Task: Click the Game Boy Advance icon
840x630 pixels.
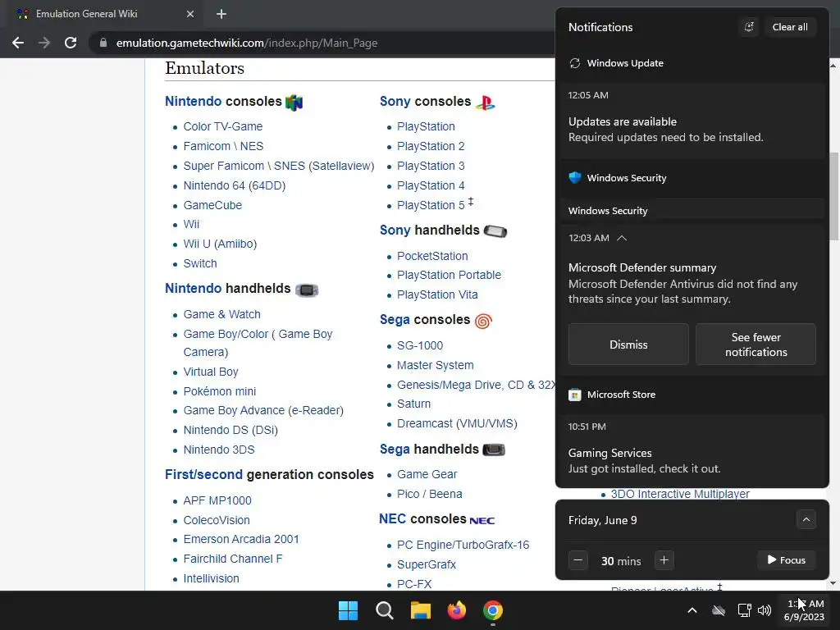Action: [307, 290]
